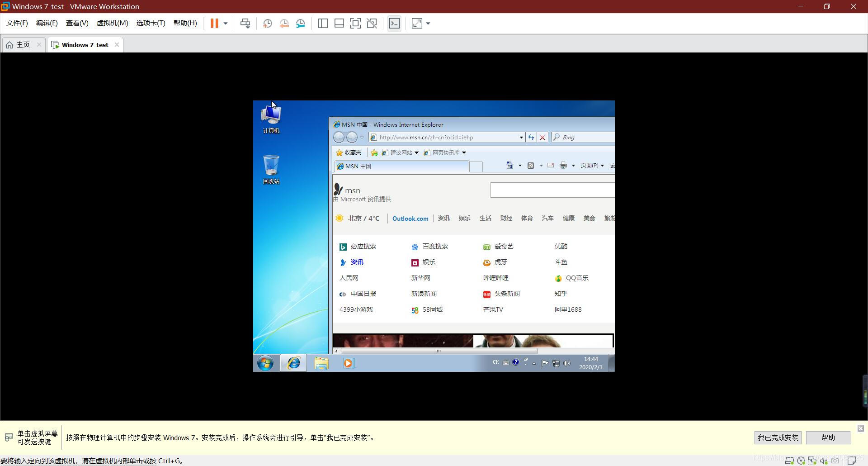Click 我已完成安装 button
This screenshot has width=868, height=466.
pos(778,437)
